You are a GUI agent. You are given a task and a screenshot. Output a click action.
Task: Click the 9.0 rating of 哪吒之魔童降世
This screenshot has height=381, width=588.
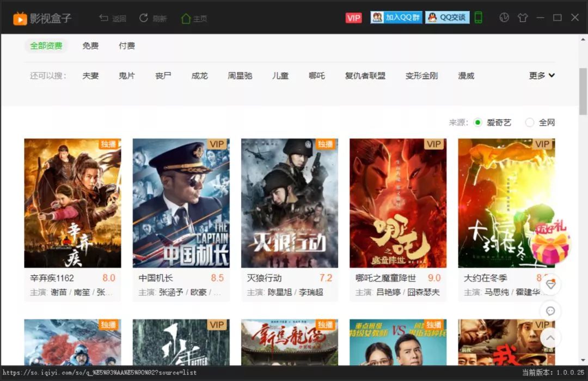(x=434, y=278)
